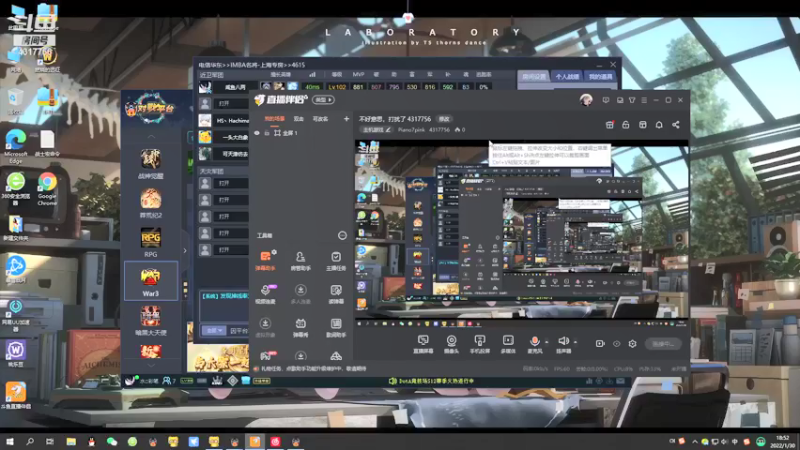The image size is (800, 450).
Task: Open the 个人战绩 tab in game room window
Action: [x=567, y=77]
